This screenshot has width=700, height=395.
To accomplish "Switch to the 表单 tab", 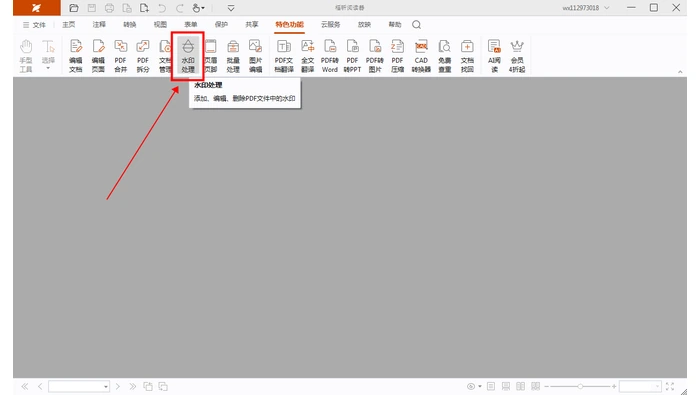I will coord(191,25).
